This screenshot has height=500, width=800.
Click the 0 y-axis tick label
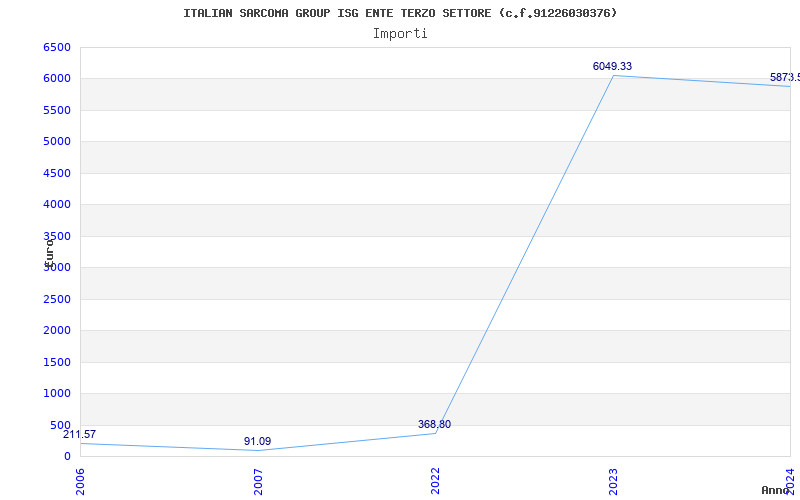click(67, 457)
